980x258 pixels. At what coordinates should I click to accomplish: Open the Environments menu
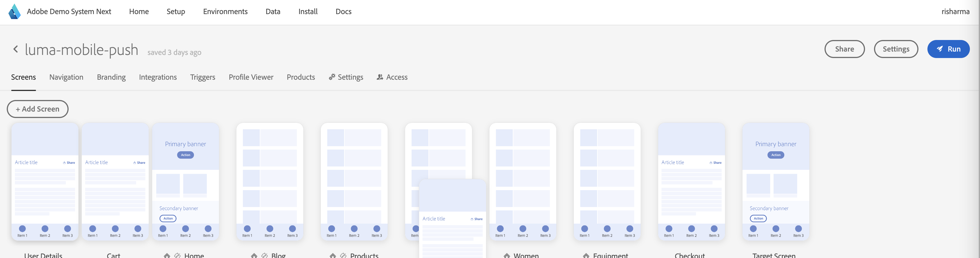click(x=225, y=12)
